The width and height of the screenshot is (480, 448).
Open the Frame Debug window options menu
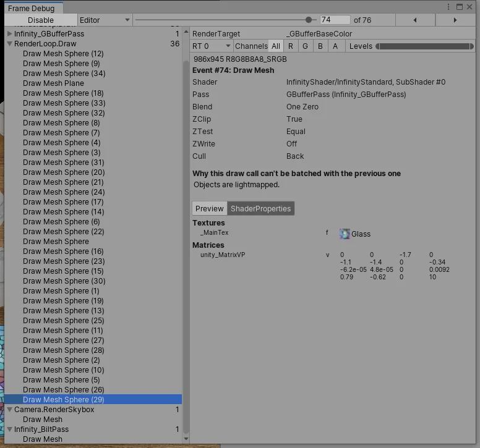tap(448, 7)
